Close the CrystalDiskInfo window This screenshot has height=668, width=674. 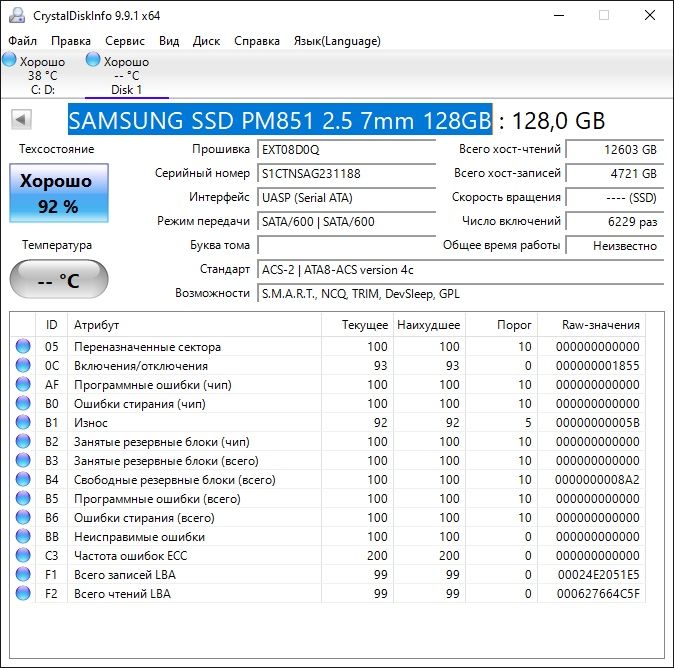(650, 15)
